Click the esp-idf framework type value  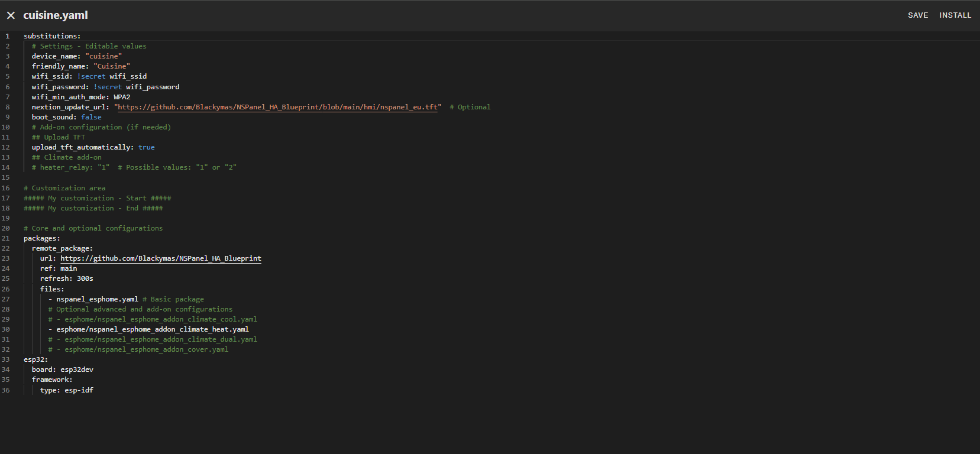(79, 390)
